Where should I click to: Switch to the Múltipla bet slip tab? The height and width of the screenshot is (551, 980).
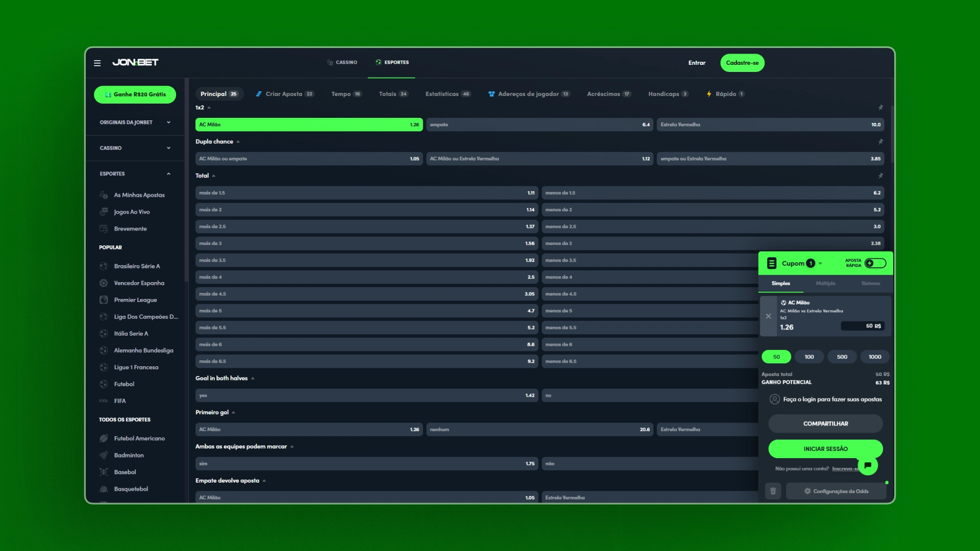pyautogui.click(x=825, y=283)
